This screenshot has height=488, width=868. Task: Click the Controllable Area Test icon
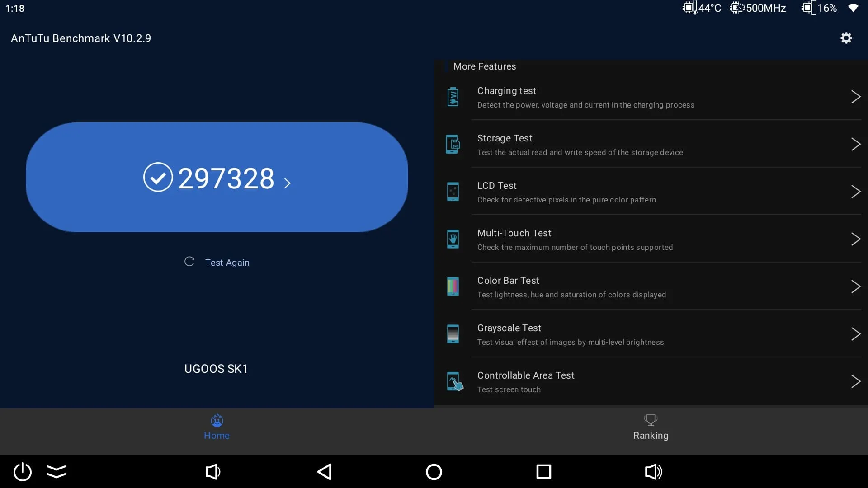[x=454, y=382]
